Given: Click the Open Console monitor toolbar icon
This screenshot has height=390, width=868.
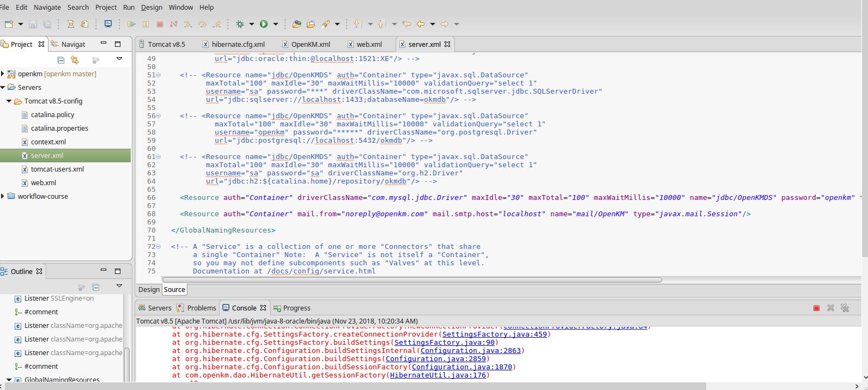Looking at the screenshot, I should tap(108, 24).
